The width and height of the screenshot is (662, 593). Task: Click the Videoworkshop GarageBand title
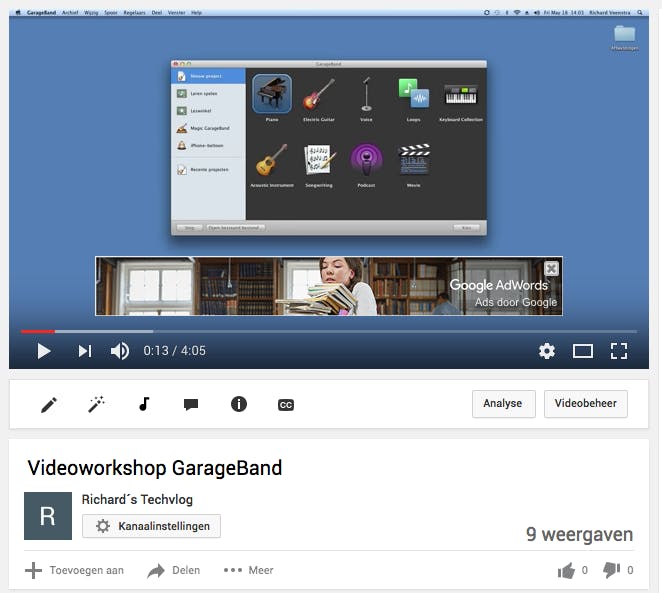coord(155,468)
